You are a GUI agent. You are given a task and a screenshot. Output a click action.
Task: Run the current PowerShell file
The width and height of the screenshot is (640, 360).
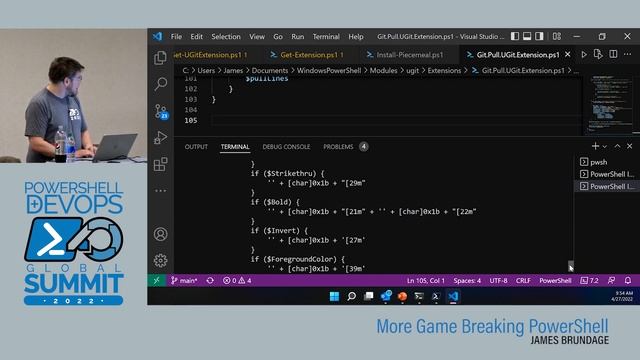pos(584,54)
